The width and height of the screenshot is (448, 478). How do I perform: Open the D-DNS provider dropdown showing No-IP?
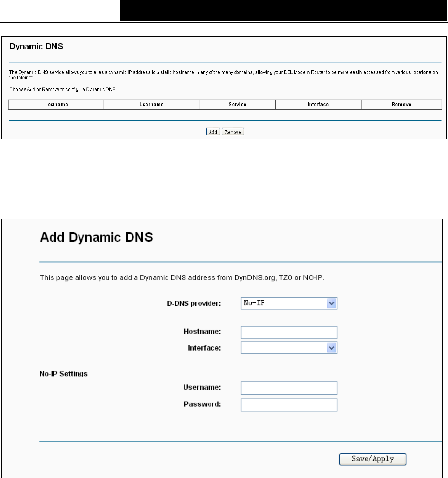click(x=289, y=303)
